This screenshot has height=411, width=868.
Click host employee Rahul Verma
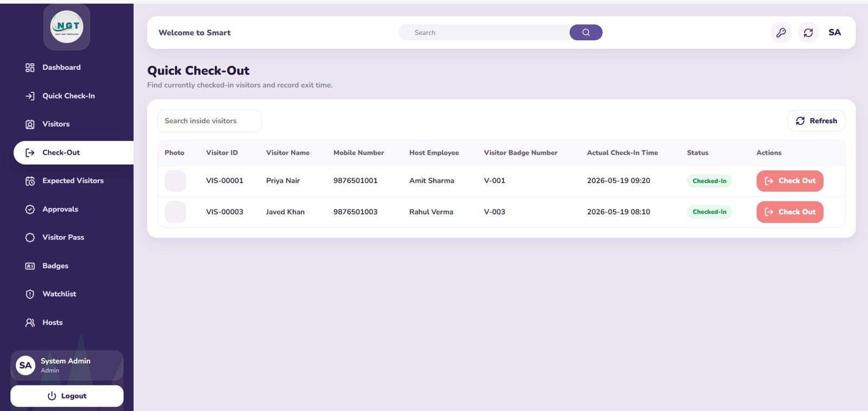pyautogui.click(x=431, y=212)
